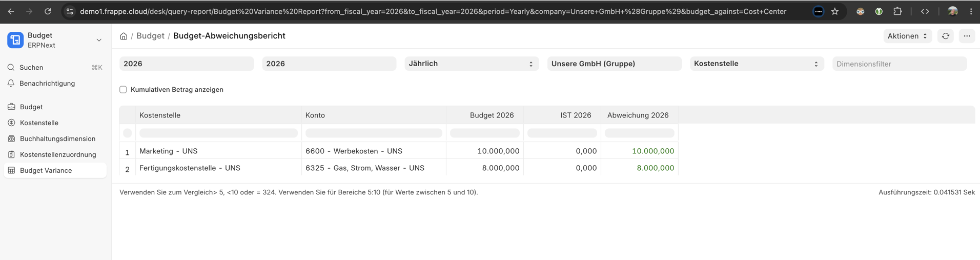980x260 pixels.
Task: Click the row number 2 cell
Action: tap(127, 168)
